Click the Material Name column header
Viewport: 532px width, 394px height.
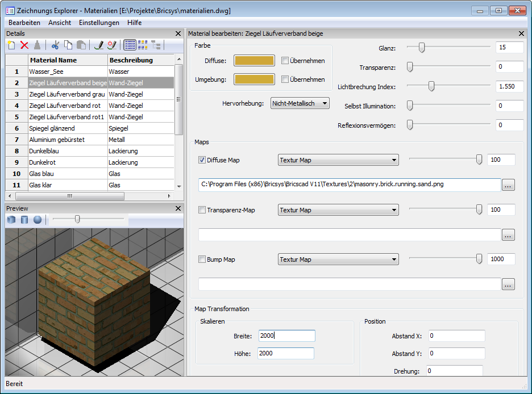[x=68, y=60]
